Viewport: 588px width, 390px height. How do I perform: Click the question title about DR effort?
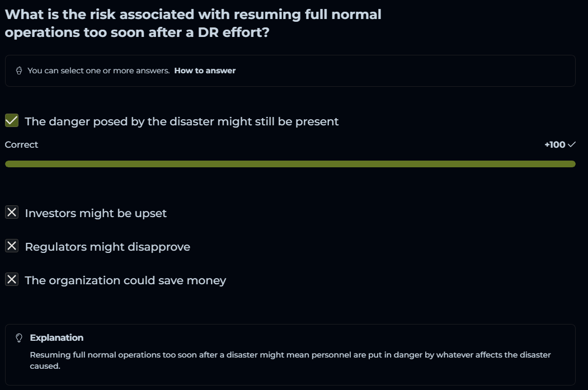193,24
